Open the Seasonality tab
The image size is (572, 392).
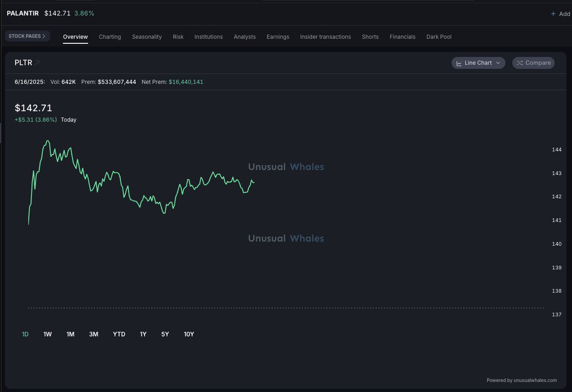(147, 37)
